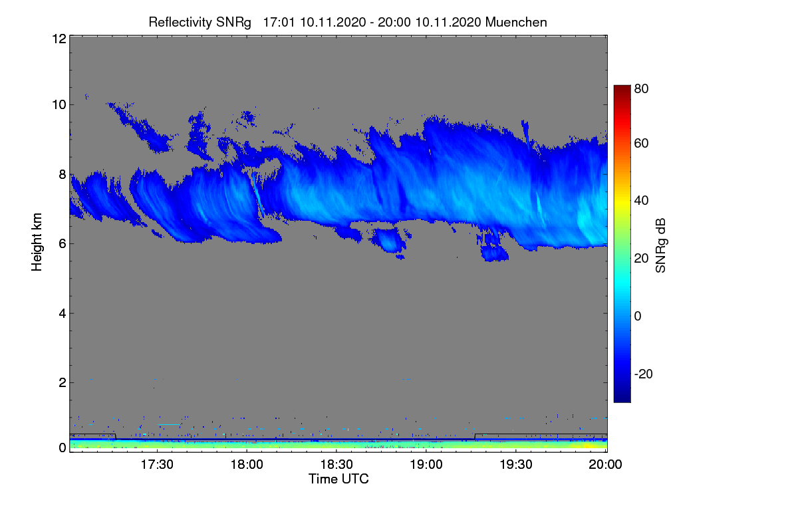Click the plot title 'Reflectivity SNRg'

pyautogui.click(x=200, y=22)
